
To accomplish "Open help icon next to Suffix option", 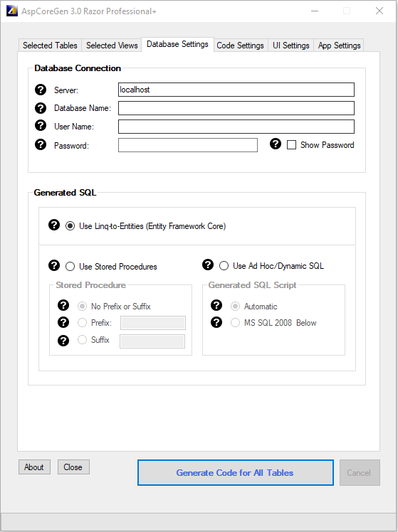I will [63, 340].
